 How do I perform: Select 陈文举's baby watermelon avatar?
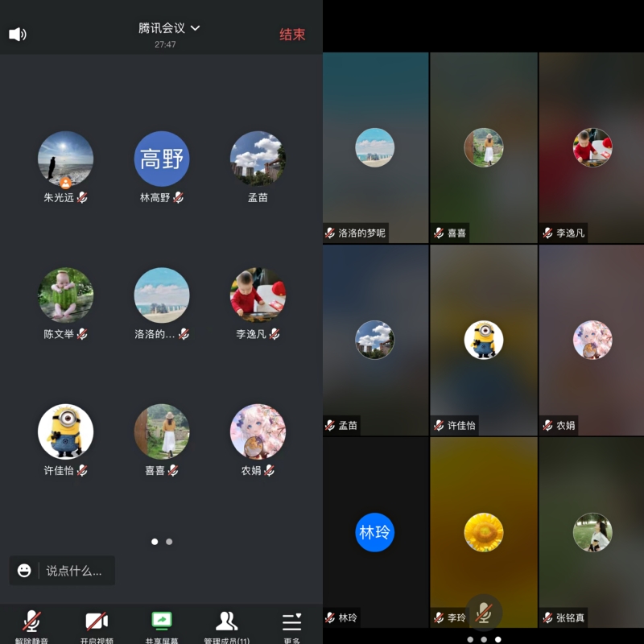coord(66,295)
